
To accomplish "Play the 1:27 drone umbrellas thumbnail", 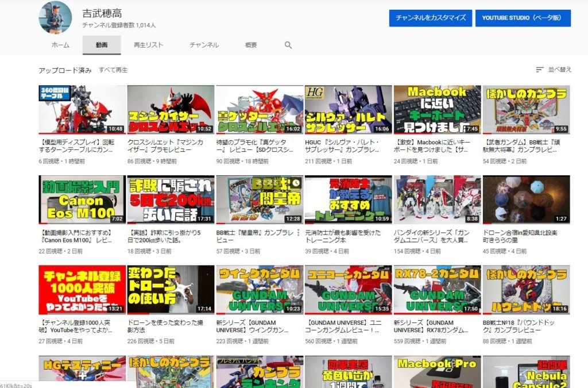I will point(527,199).
